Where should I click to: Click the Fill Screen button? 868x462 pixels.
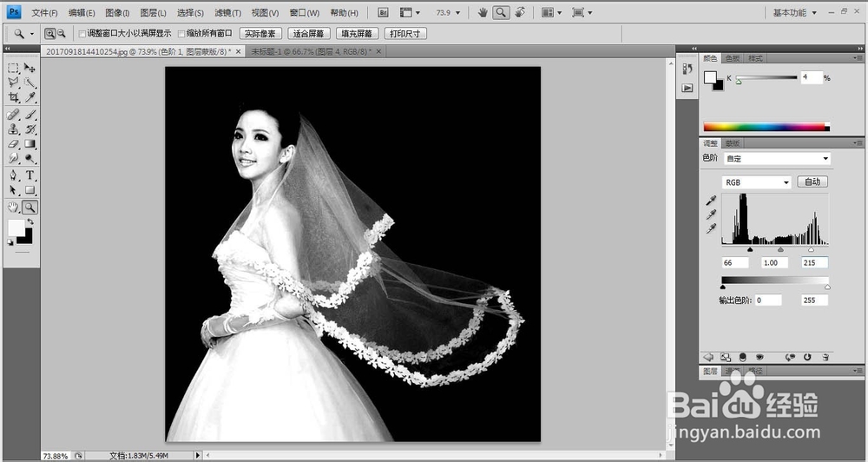coord(357,34)
